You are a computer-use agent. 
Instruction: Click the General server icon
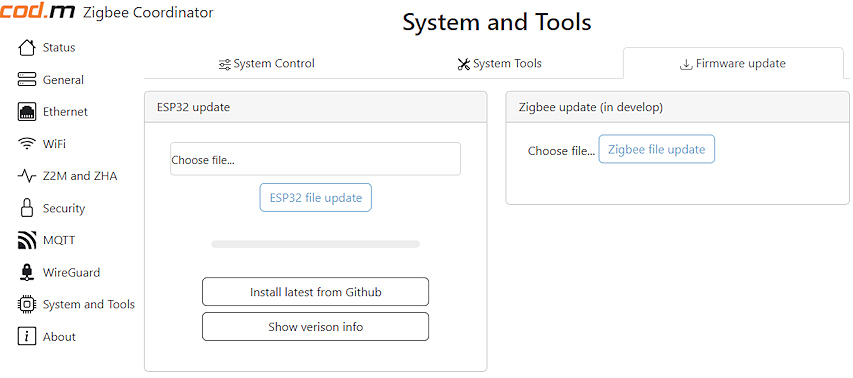pos(27,79)
